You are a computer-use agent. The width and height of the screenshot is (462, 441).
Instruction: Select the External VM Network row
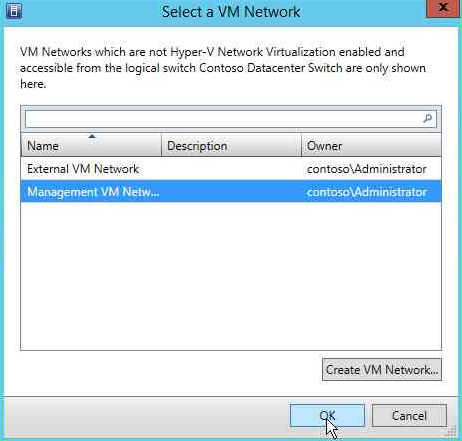(231, 169)
